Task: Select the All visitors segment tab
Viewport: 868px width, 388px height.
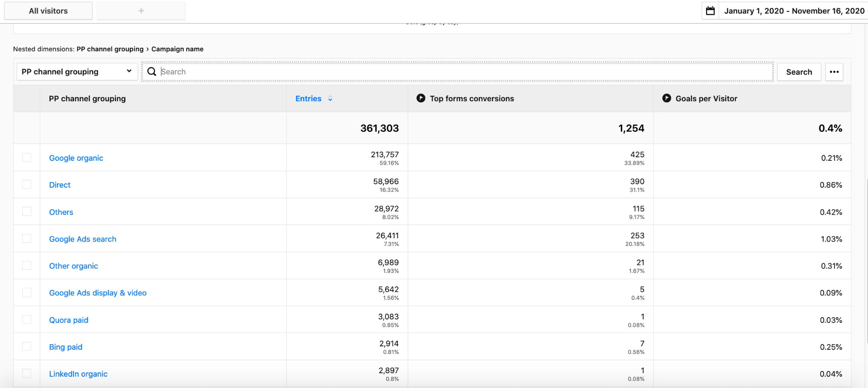Action: coord(48,11)
